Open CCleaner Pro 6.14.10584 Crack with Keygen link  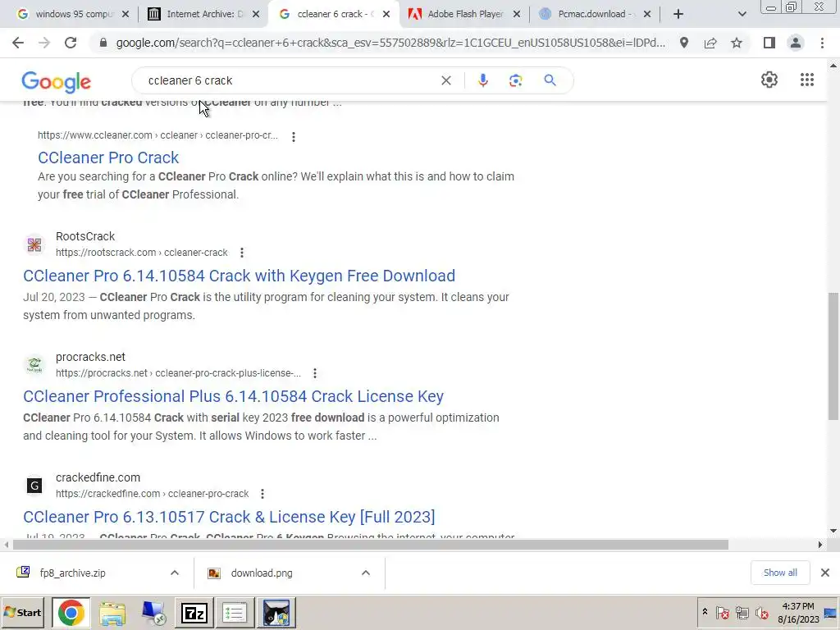coord(239,276)
